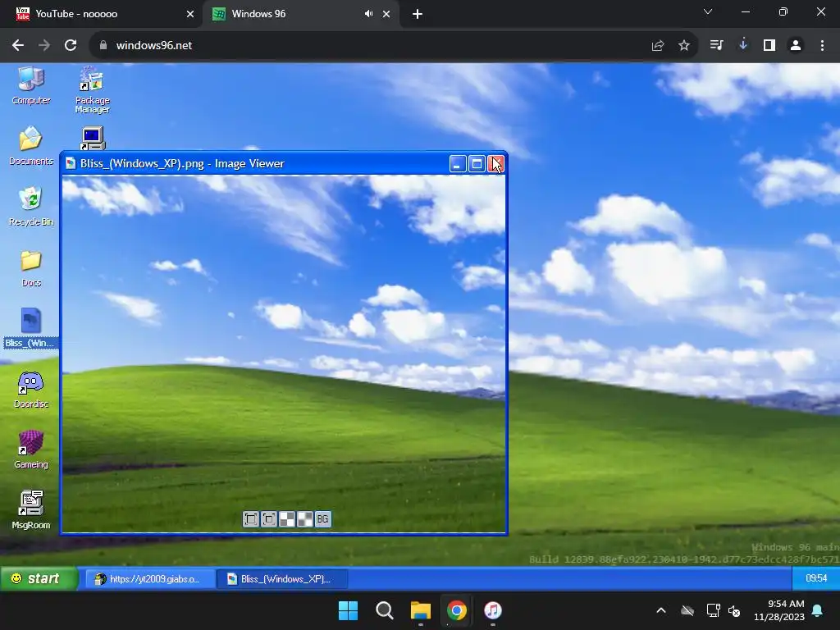Close the YouTube - nooooo tab

(x=189, y=14)
